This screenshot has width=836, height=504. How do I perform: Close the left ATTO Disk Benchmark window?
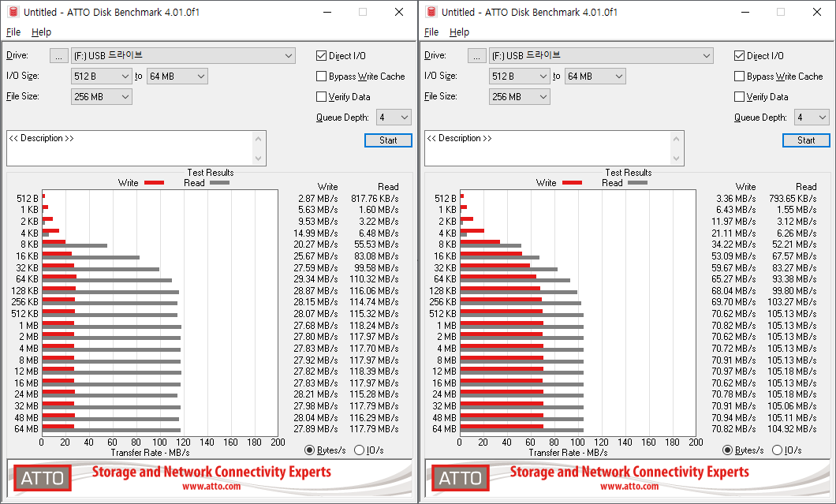(x=399, y=12)
